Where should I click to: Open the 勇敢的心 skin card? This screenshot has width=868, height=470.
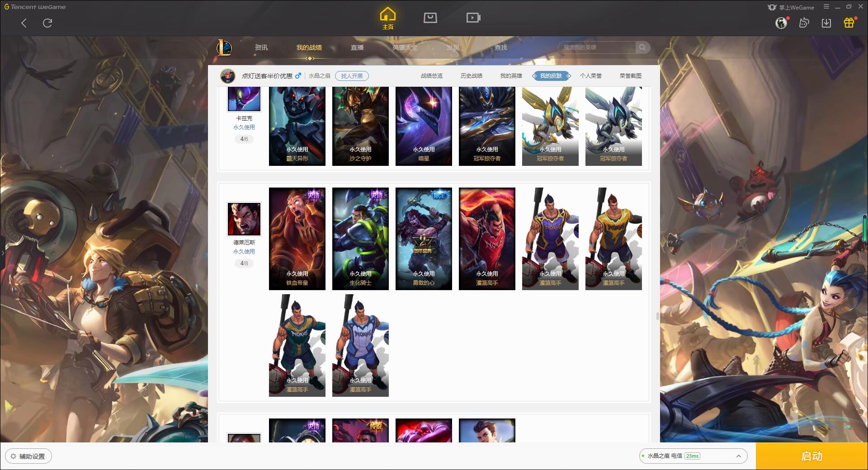(x=424, y=239)
